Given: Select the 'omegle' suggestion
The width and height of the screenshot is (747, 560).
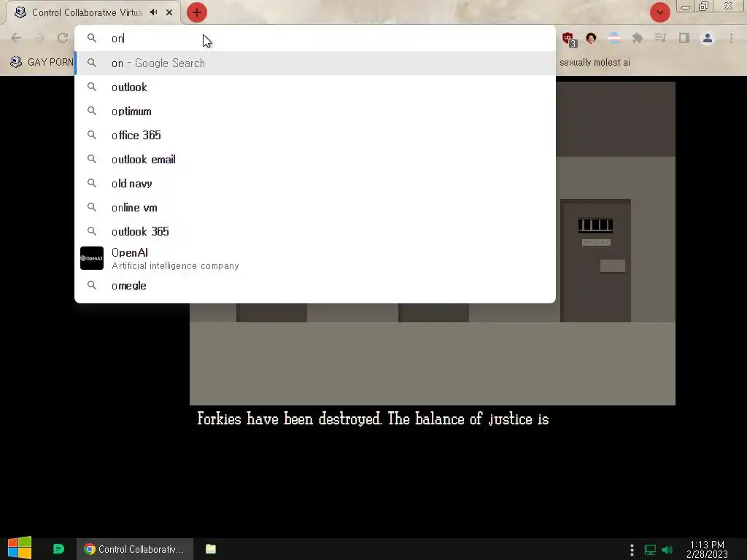Looking at the screenshot, I should click(315, 285).
